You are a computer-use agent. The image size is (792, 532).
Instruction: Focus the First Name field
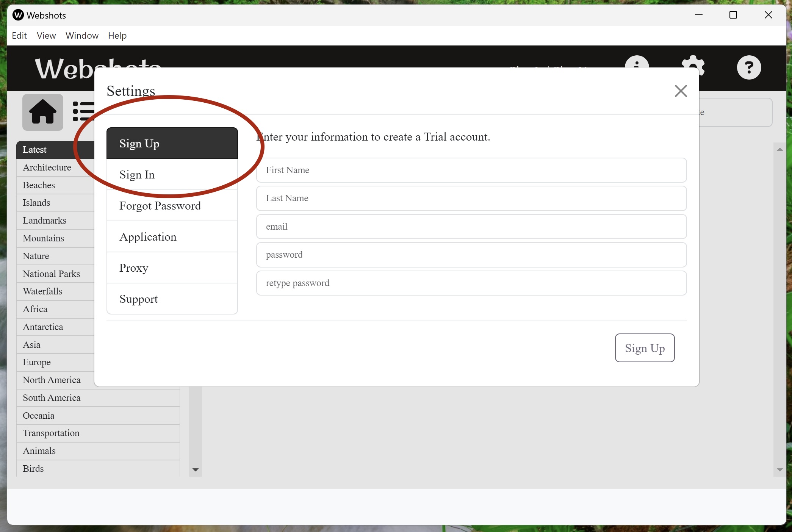coord(471,170)
